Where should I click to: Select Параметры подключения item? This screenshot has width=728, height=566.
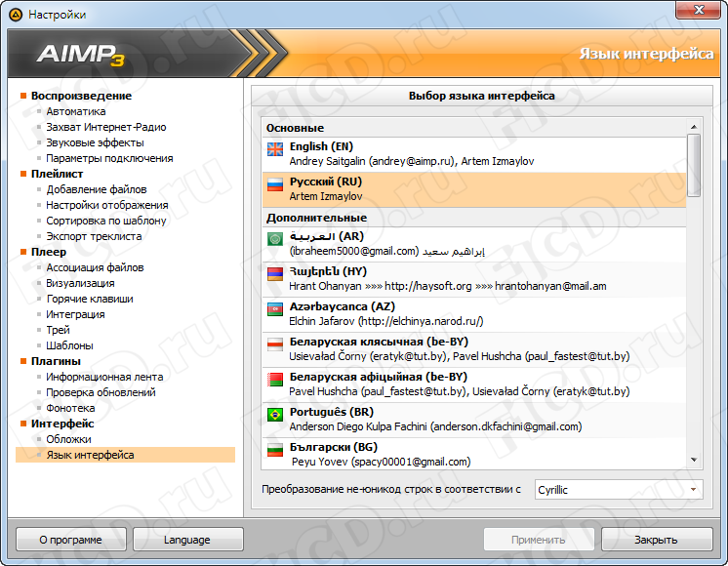pyautogui.click(x=109, y=158)
